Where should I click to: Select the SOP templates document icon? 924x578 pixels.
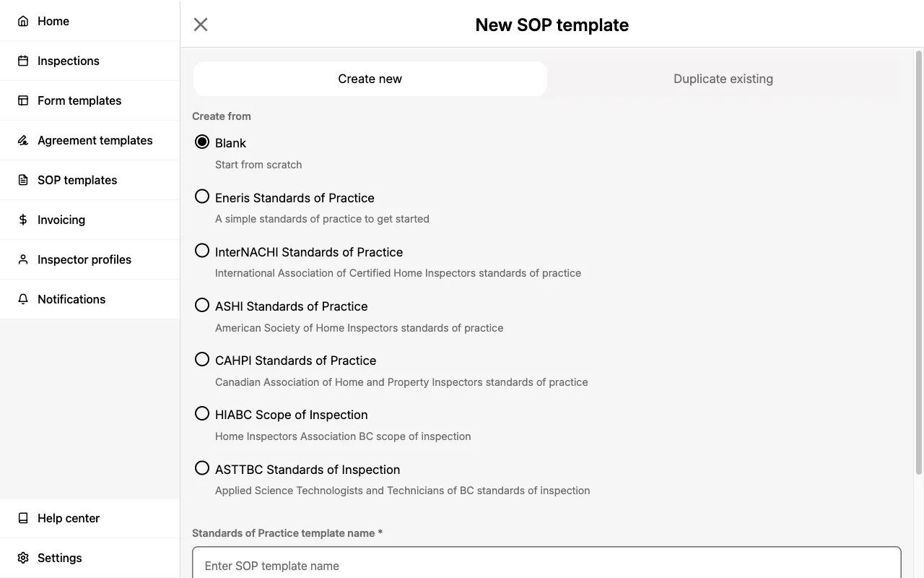[22, 180]
